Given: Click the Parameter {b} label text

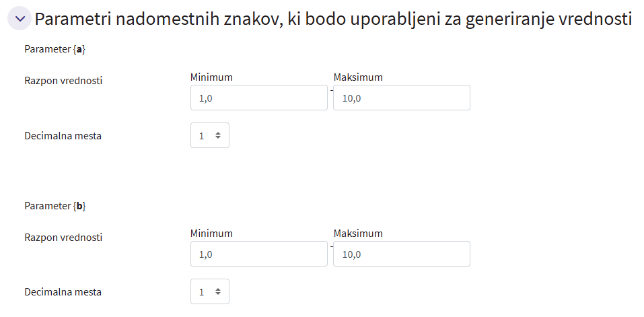Looking at the screenshot, I should [55, 206].
